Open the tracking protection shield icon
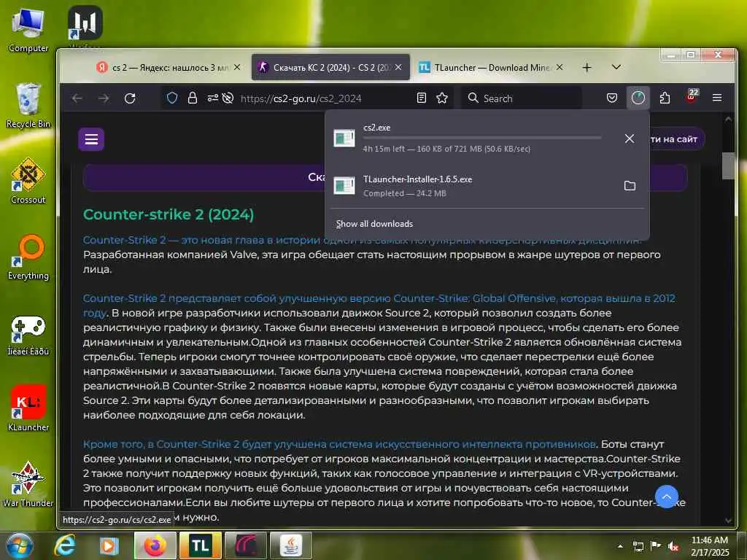The height and width of the screenshot is (560, 747). [x=172, y=98]
